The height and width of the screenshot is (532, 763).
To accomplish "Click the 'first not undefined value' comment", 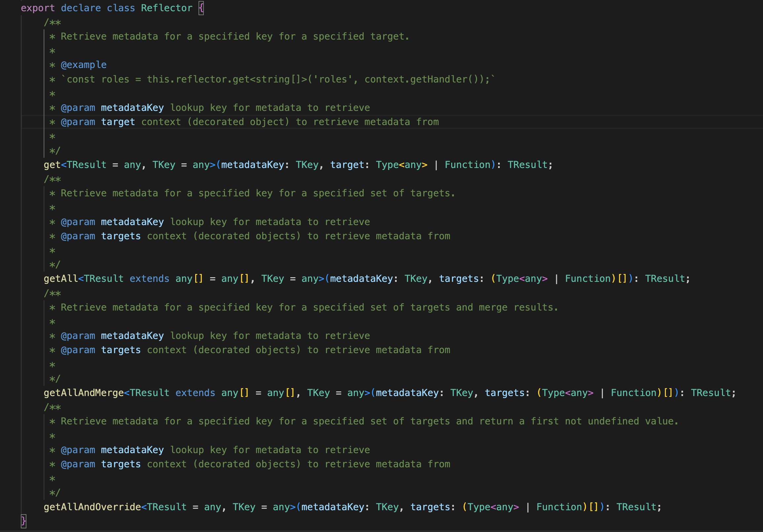I will click(x=603, y=421).
